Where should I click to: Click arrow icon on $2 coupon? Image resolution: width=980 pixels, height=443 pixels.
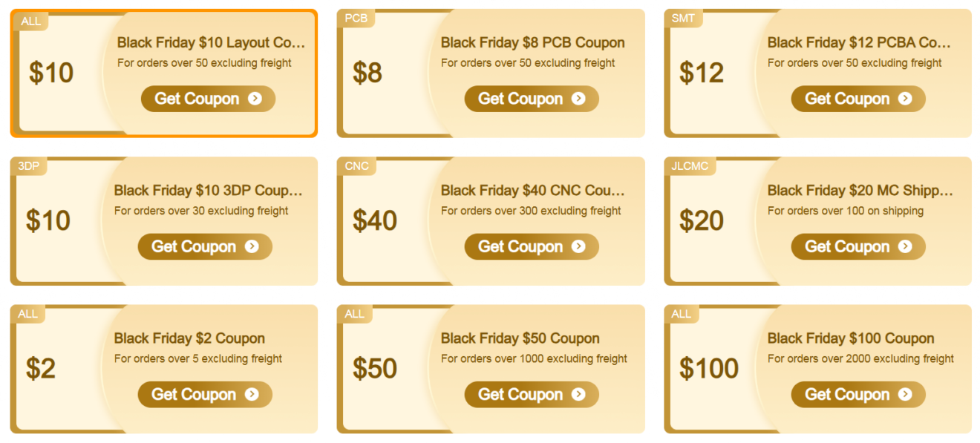coord(252,394)
